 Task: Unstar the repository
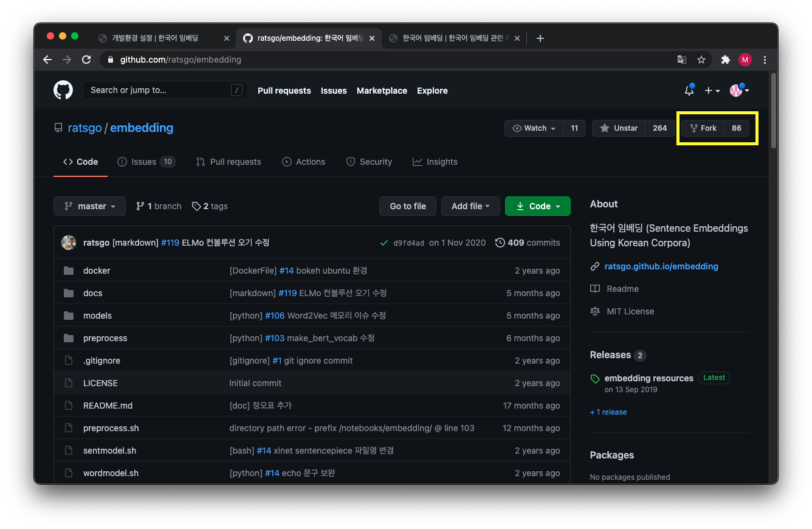618,128
